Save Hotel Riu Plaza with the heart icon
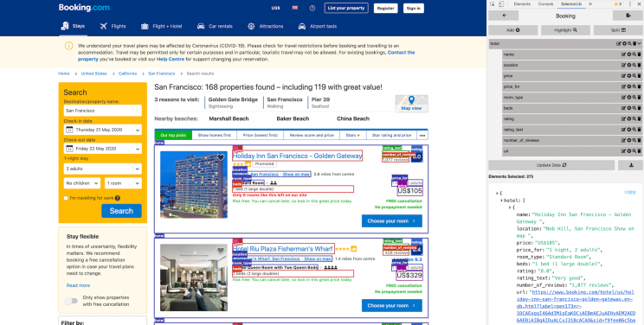644x325 pixels. pos(221,251)
